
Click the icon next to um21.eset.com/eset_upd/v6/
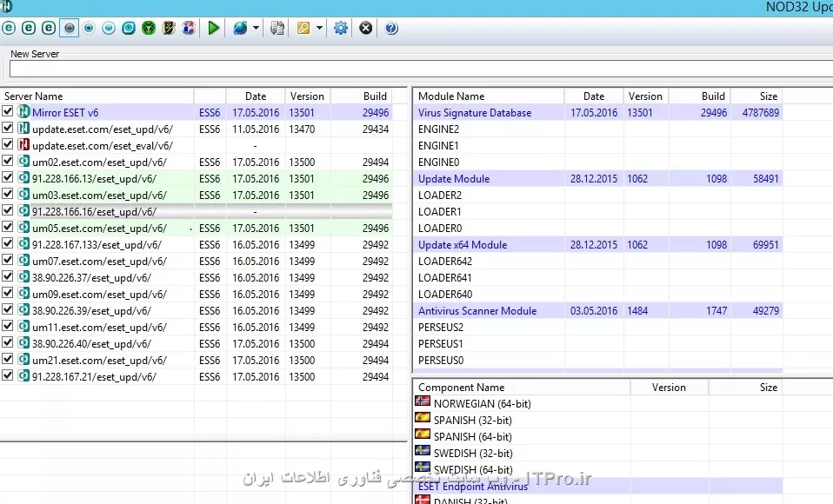pos(23,360)
